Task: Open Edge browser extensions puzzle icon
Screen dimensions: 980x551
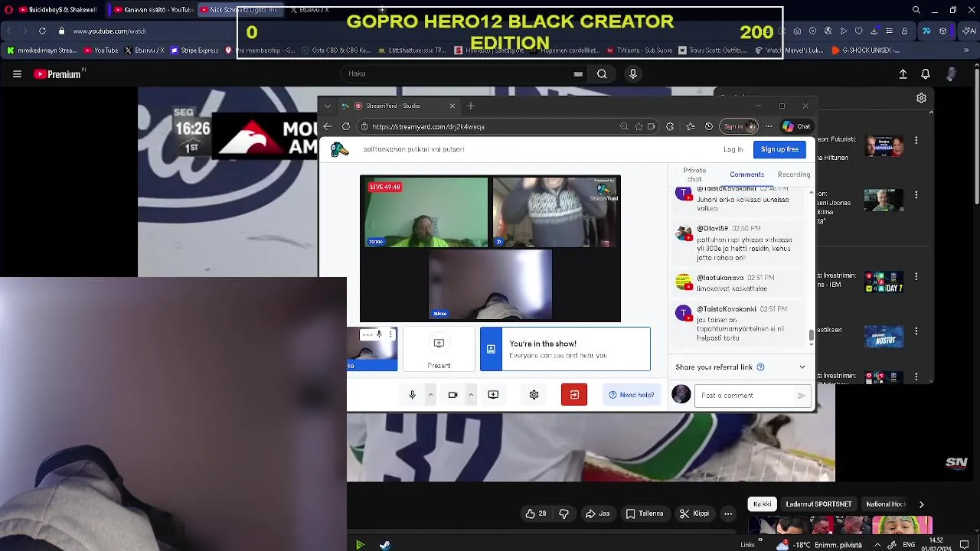Action: pyautogui.click(x=670, y=127)
